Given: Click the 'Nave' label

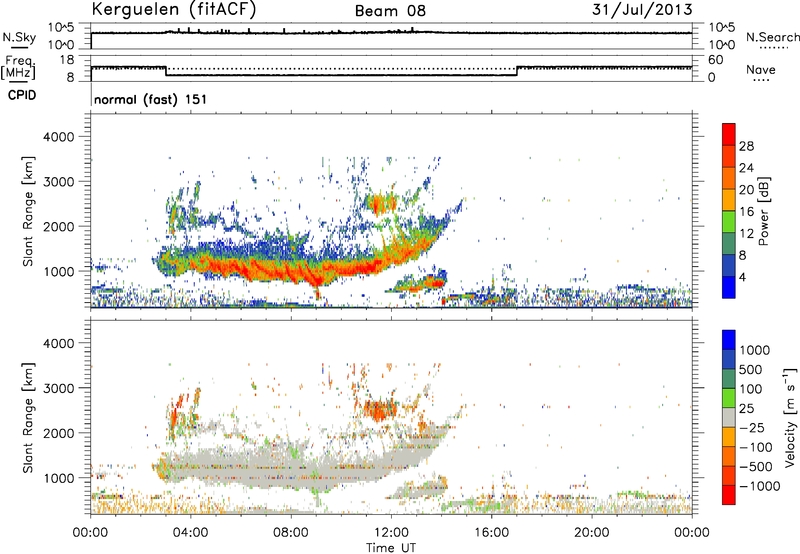Looking at the screenshot, I should pyautogui.click(x=761, y=70).
